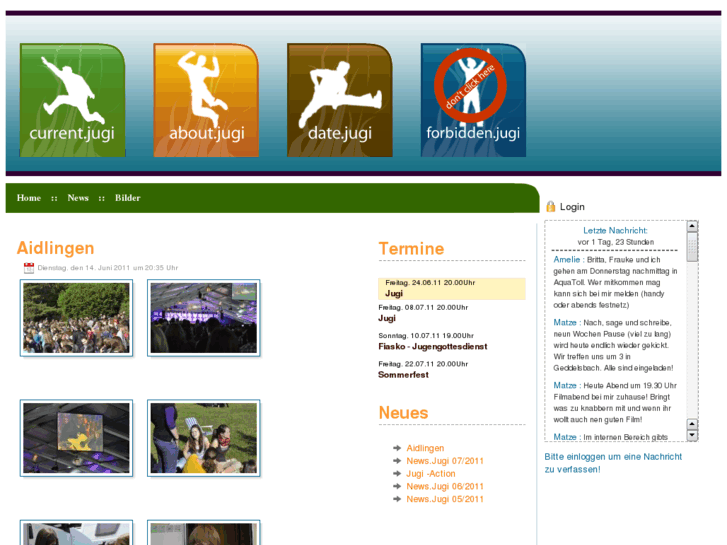This screenshot has width=727, height=545.
Task: Open News.Jugi 05/2011 link
Action: click(x=445, y=499)
